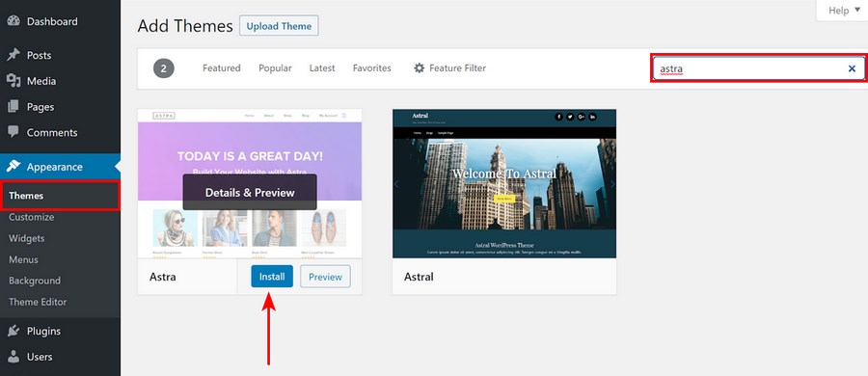Click the Feature Filter gear icon
This screenshot has height=376, width=868.
coord(420,68)
